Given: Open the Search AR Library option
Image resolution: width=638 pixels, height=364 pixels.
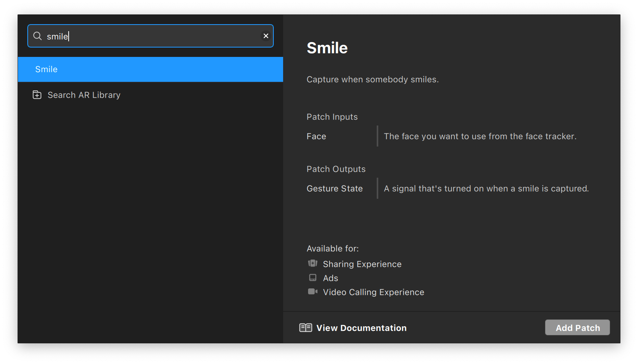Looking at the screenshot, I should 84,95.
